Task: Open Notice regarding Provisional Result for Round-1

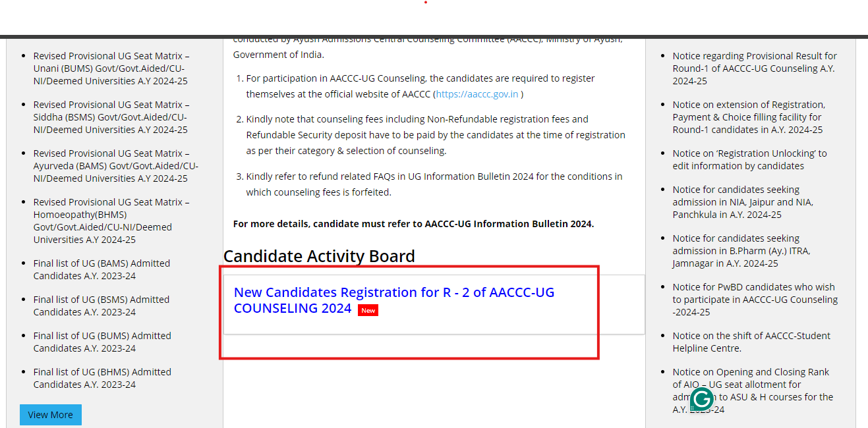Action: 753,68
